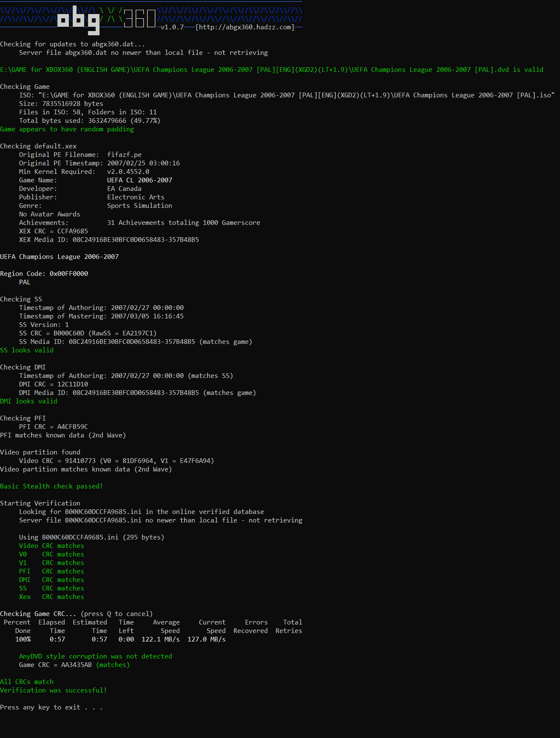The width and height of the screenshot is (560, 738).
Task: Click the 'Checking Game' heading
Action: pyautogui.click(x=25, y=87)
